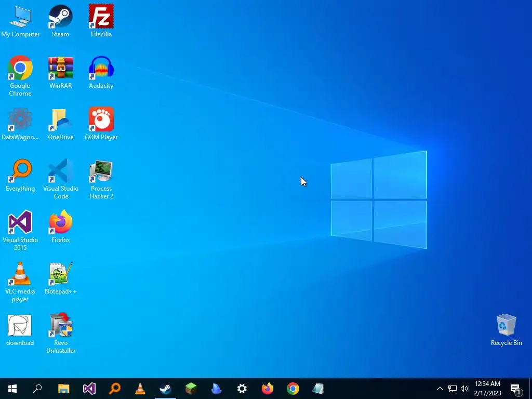Open the Action Center notifications icon
The image size is (532, 399).
(x=515, y=389)
